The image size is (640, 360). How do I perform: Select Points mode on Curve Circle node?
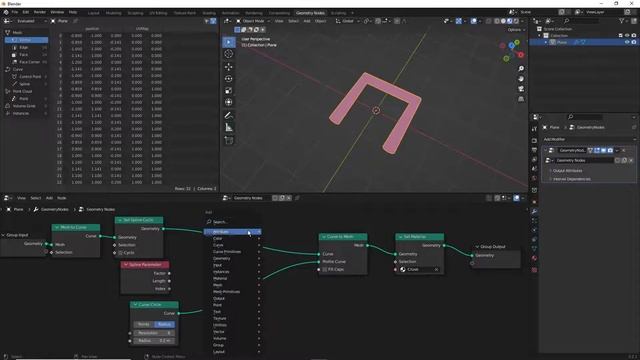(x=144, y=324)
